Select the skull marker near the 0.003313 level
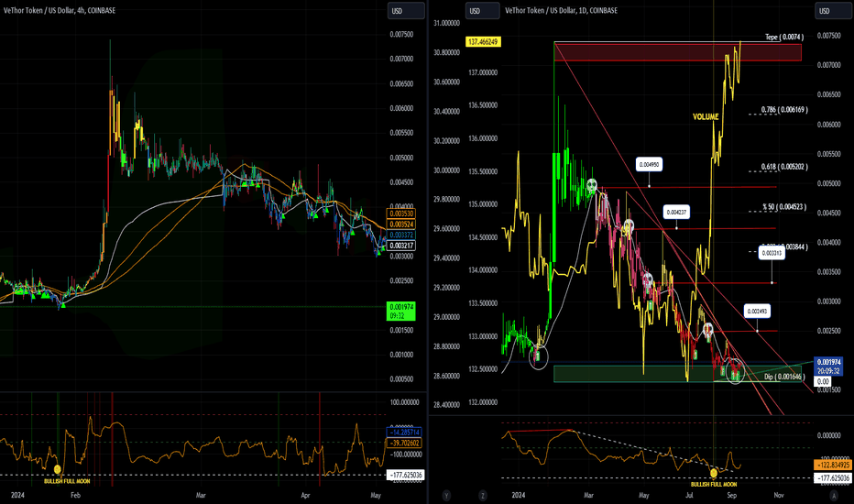 point(648,280)
